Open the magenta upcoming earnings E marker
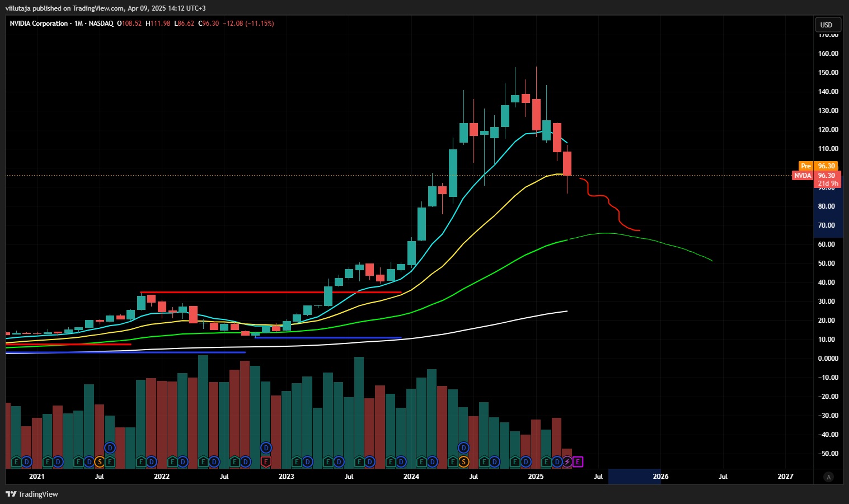The image size is (849, 504). click(x=578, y=461)
